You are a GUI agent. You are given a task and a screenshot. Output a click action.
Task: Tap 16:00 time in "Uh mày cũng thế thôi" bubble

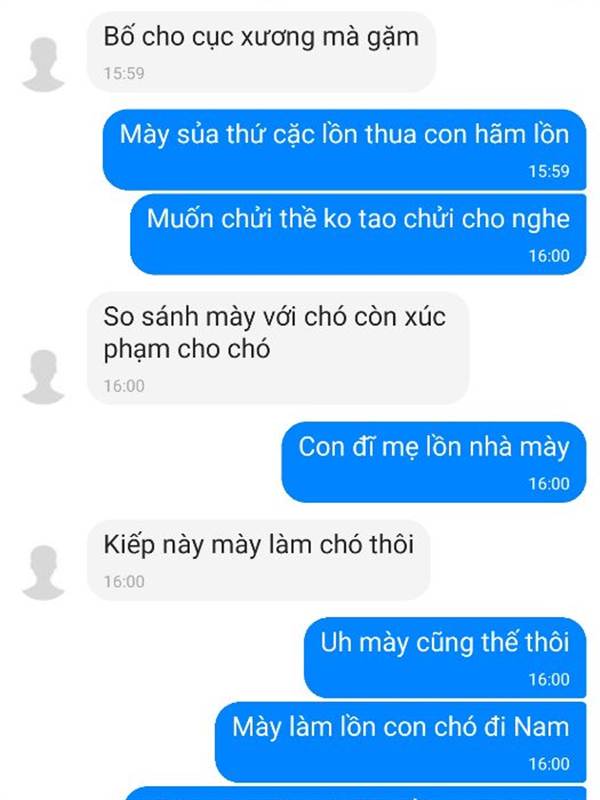[x=549, y=680]
